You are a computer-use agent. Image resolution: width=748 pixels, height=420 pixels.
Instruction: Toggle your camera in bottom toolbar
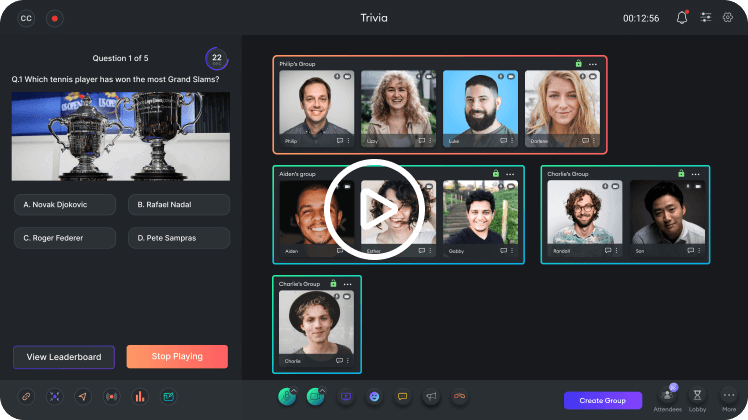pyautogui.click(x=315, y=397)
